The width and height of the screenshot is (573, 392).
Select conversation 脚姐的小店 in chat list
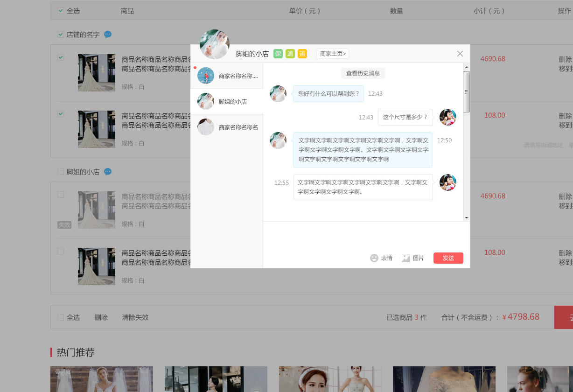coord(227,101)
